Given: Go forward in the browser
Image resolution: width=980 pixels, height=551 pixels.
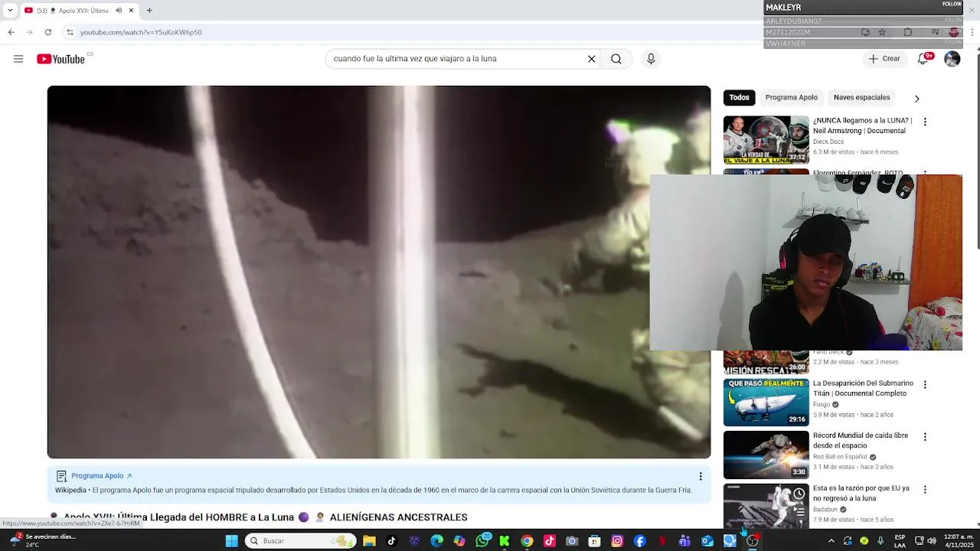Looking at the screenshot, I should pos(29,32).
